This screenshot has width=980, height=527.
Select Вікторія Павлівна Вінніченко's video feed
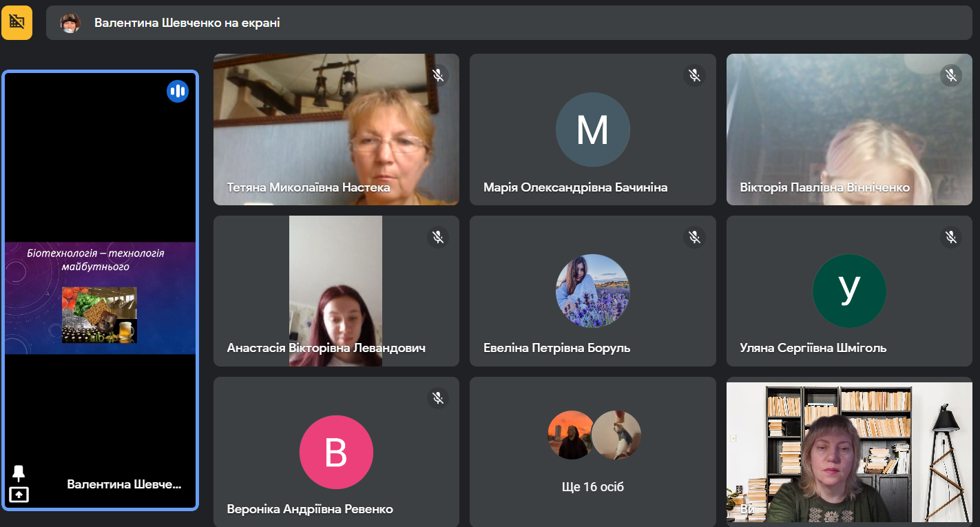click(x=849, y=130)
